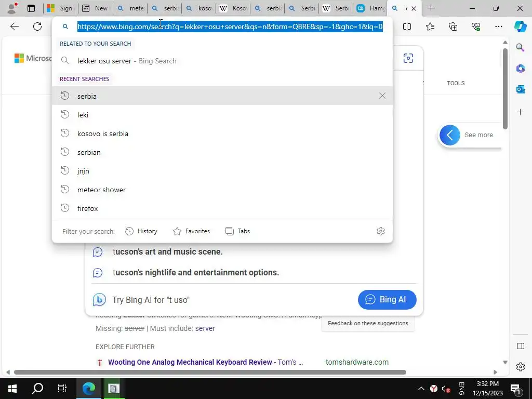Choose recent search 'jnjn'
Image resolution: width=532 pixels, height=399 pixels.
pos(222,171)
